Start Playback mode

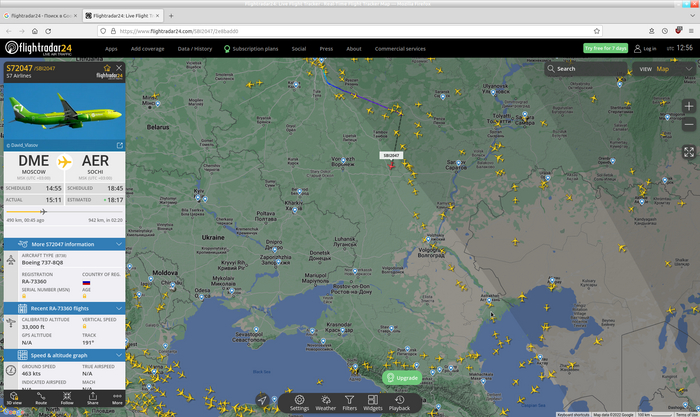(x=399, y=403)
